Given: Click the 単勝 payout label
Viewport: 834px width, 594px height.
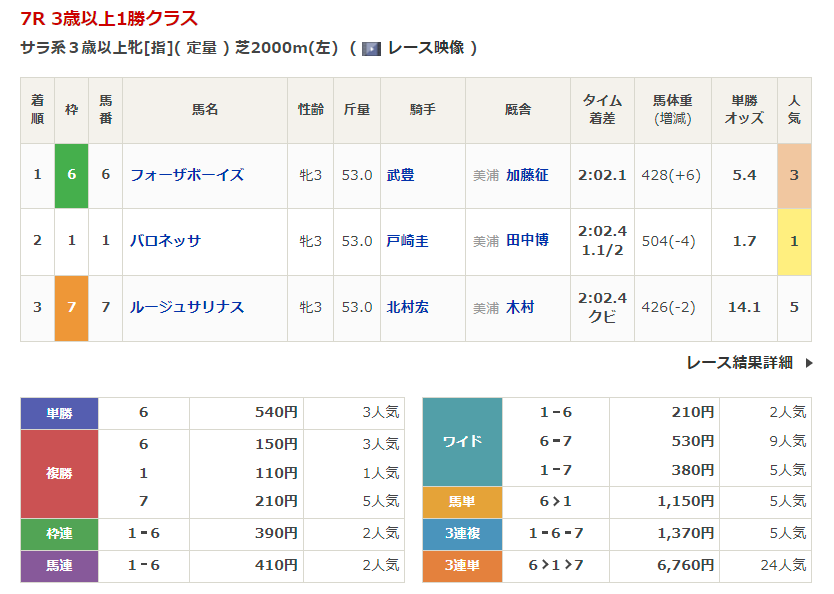Looking at the screenshot, I should coord(59,413).
